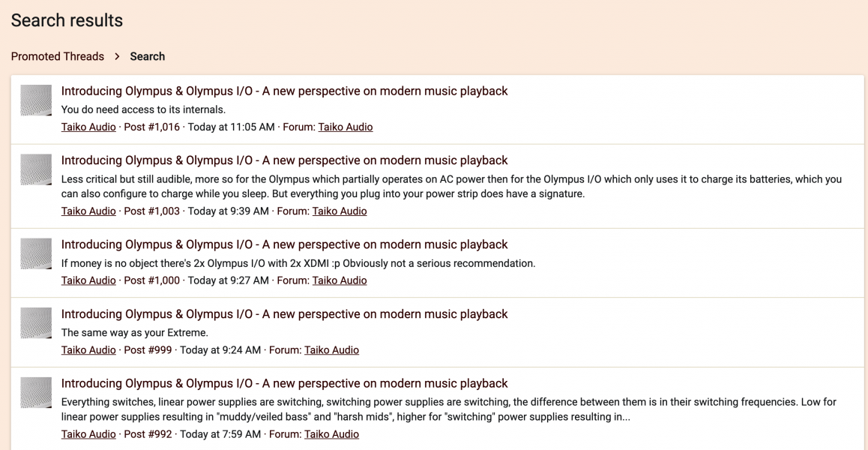Open Taiko Audio forum link on Post #1,000
Viewport: 868px width, 450px height.
tap(340, 280)
